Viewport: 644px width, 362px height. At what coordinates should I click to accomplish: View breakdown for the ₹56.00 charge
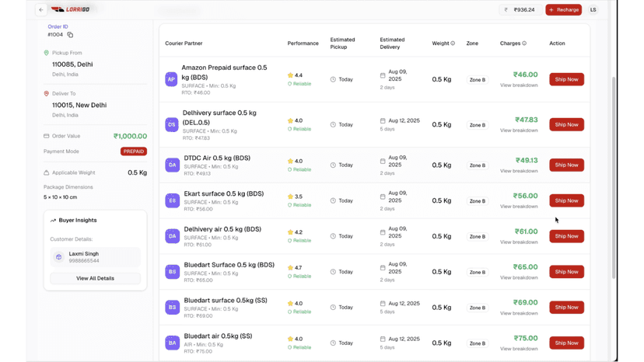tap(519, 207)
